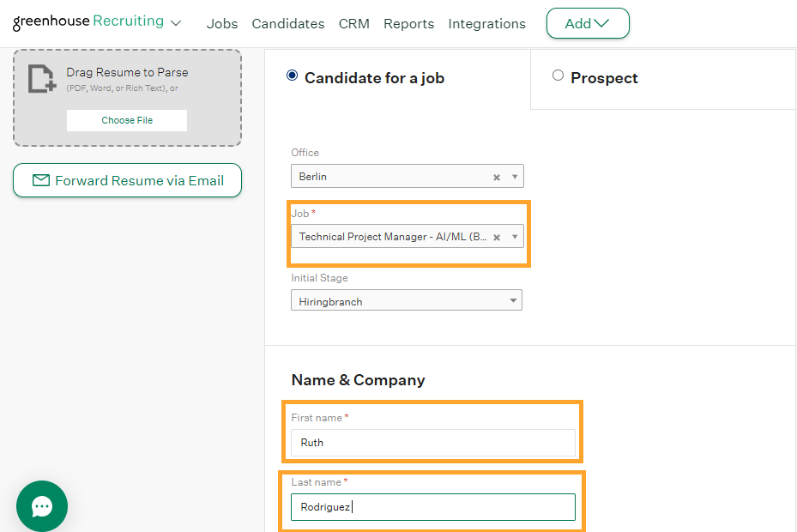Select the Candidate for a job radio button
This screenshot has height=532, width=797.
coord(292,76)
